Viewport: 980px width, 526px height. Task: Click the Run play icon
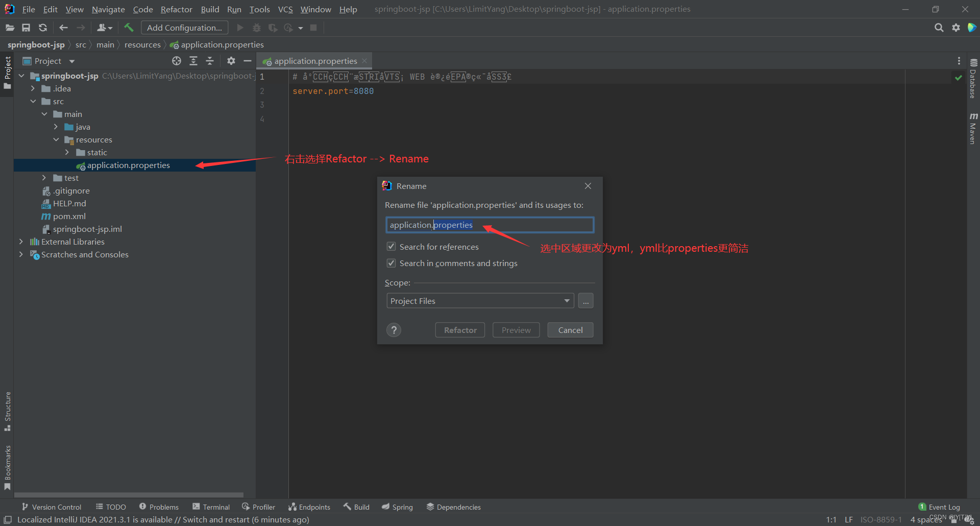pos(240,28)
